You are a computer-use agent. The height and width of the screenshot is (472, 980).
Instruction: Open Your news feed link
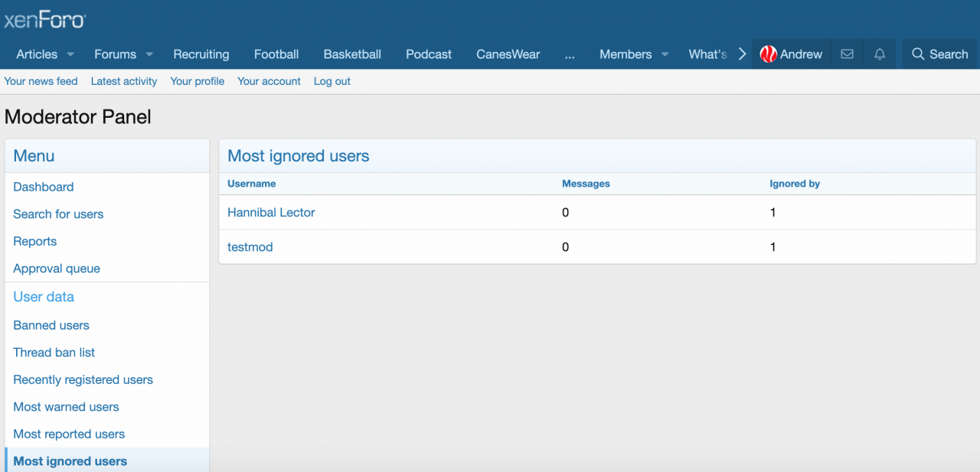click(x=41, y=81)
